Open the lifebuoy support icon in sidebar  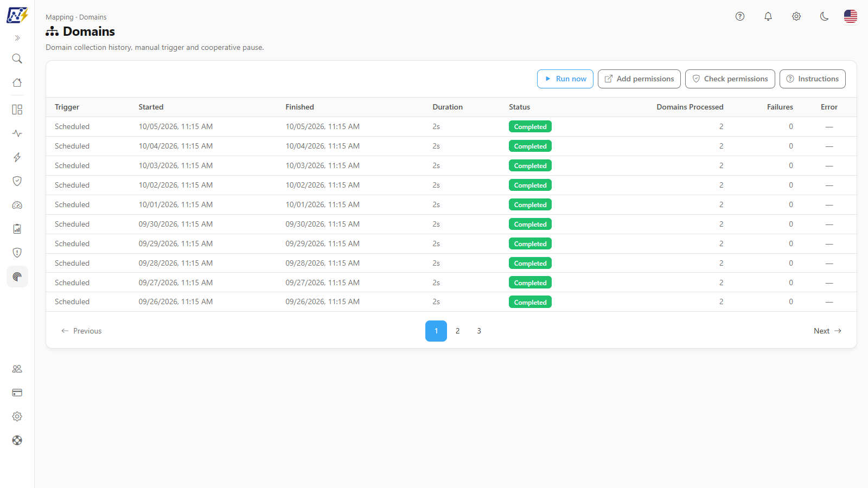(17, 440)
